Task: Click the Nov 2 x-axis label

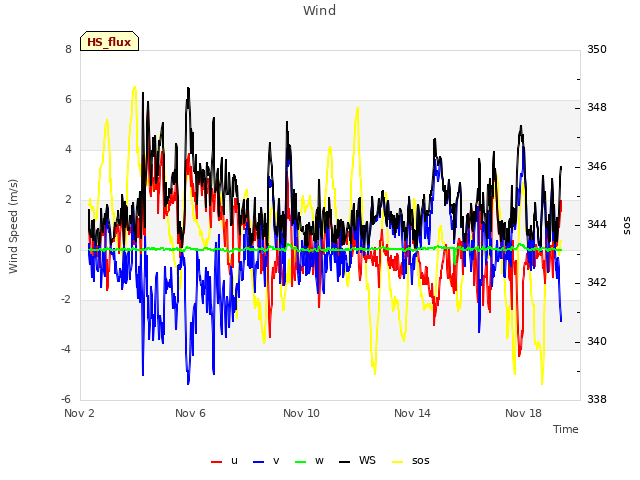Action: click(x=79, y=413)
